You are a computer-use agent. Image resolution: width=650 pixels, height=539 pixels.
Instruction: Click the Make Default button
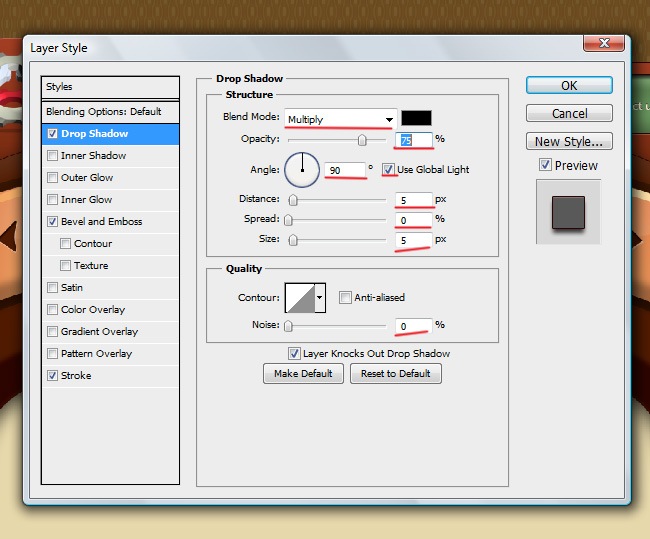click(x=303, y=374)
